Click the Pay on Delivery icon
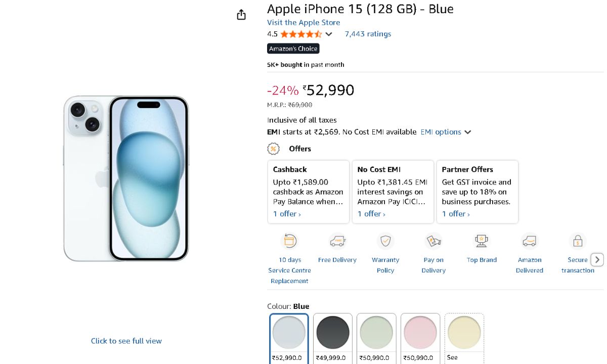 click(x=433, y=241)
